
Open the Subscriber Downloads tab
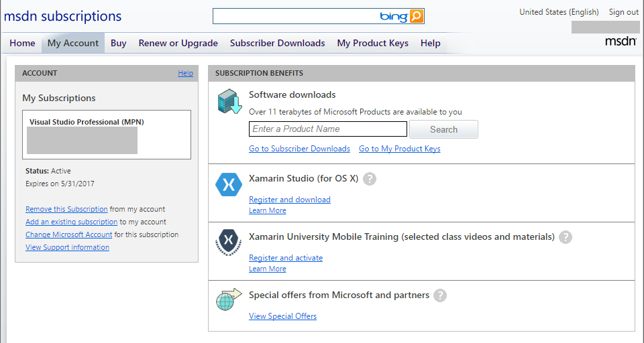coord(277,43)
